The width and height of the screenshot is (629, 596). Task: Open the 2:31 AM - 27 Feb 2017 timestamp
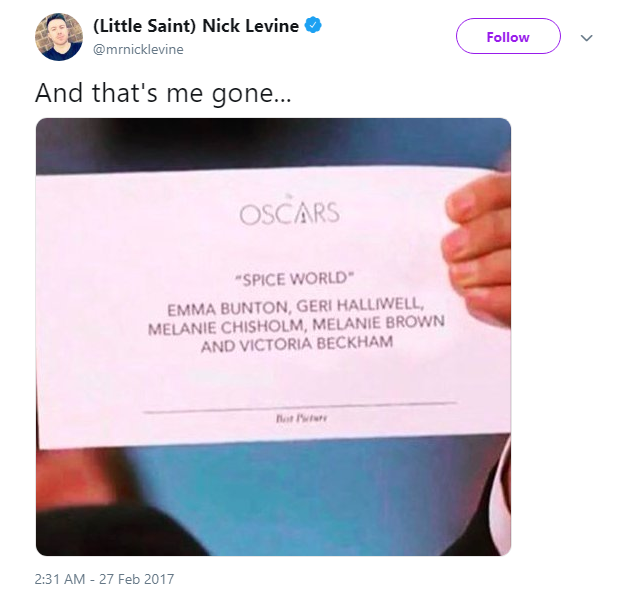tap(104, 579)
